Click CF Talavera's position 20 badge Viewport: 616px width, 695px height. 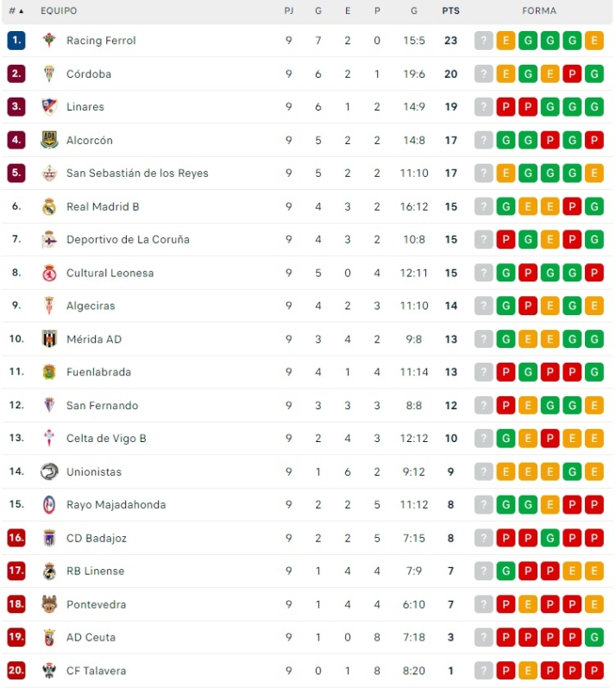point(16,671)
